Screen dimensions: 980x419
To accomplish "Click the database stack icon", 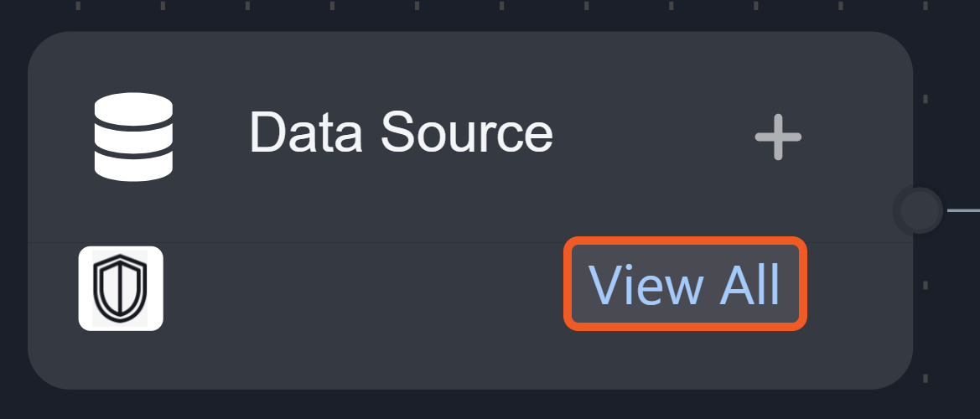I will (133, 137).
